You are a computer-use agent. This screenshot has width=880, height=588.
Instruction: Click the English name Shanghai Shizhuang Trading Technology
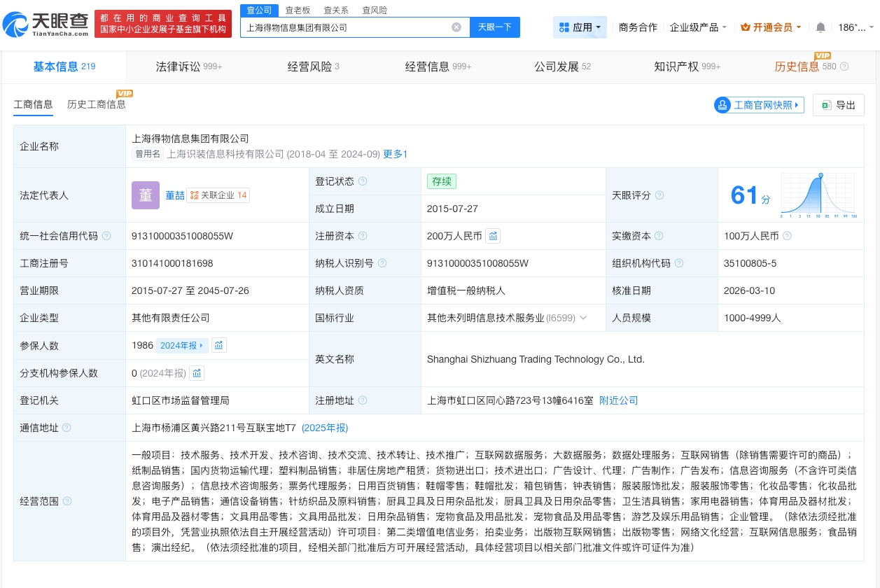[x=536, y=359]
